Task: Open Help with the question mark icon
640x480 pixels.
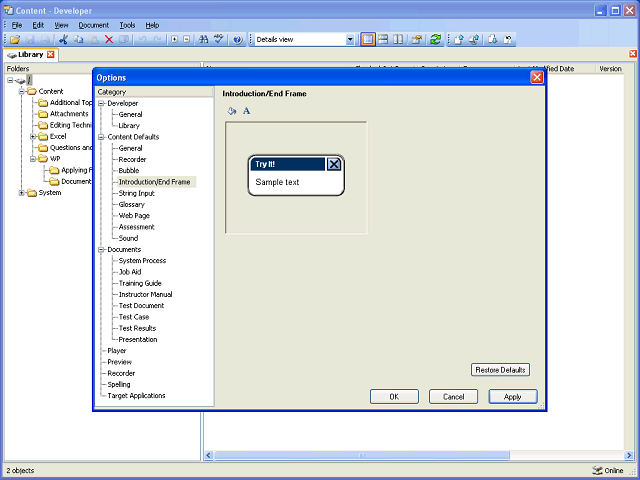Action: click(x=238, y=40)
